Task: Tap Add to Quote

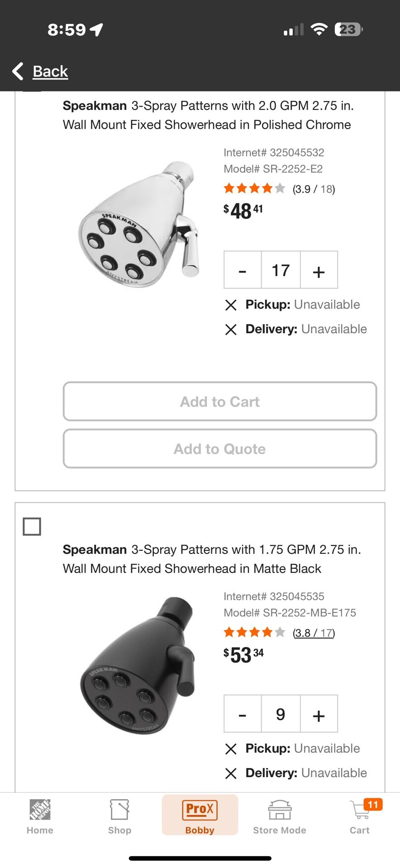Action: (219, 448)
